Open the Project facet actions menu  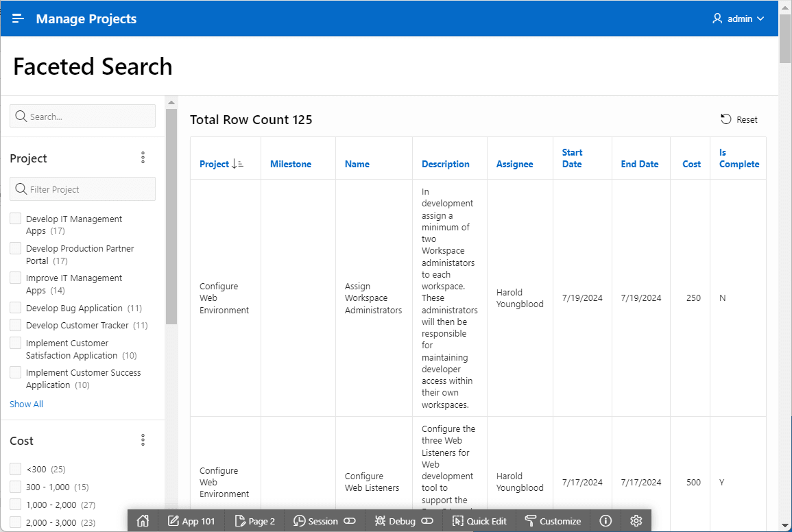click(x=143, y=158)
